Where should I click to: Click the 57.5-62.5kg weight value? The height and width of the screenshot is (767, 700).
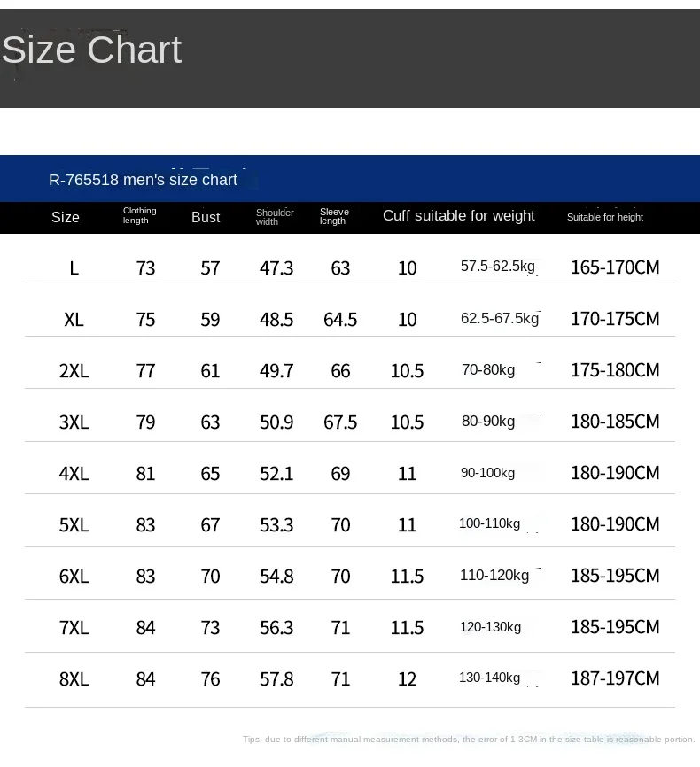tap(498, 267)
